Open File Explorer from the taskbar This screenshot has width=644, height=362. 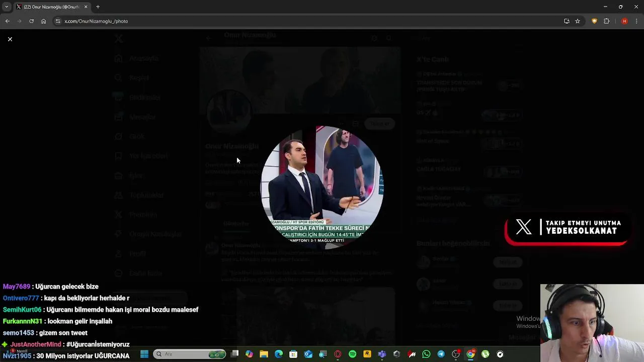click(x=264, y=354)
